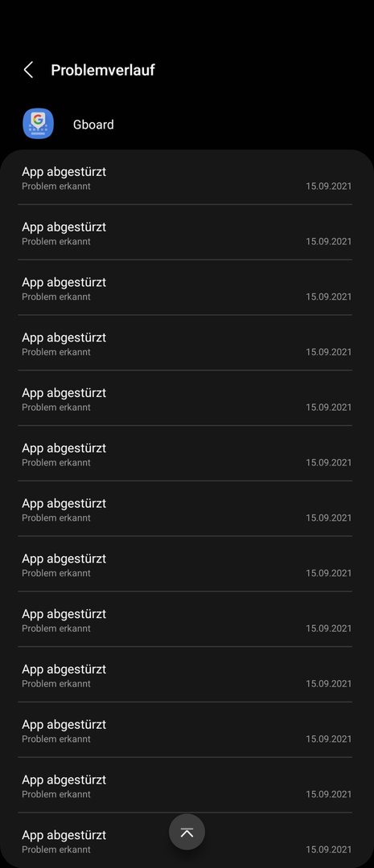Open the ninth App abgestürzt crash entry
The width and height of the screenshot is (374, 868).
coord(187,620)
